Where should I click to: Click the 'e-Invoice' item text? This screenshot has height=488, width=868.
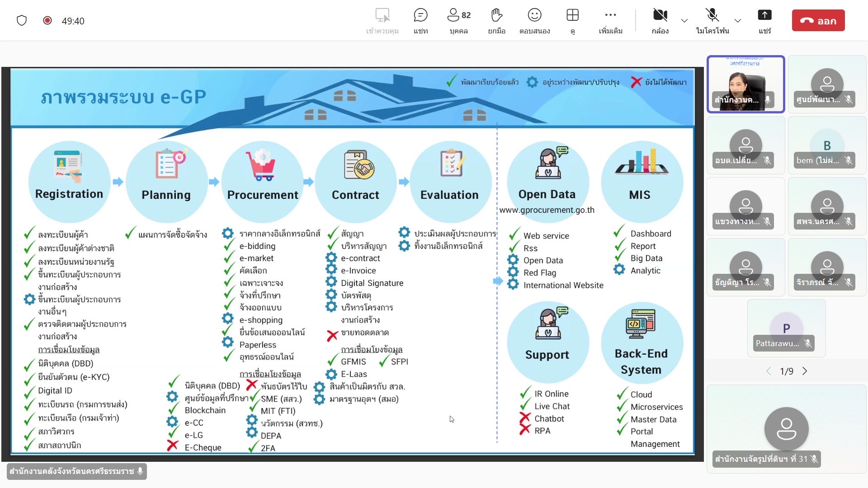[358, 271]
